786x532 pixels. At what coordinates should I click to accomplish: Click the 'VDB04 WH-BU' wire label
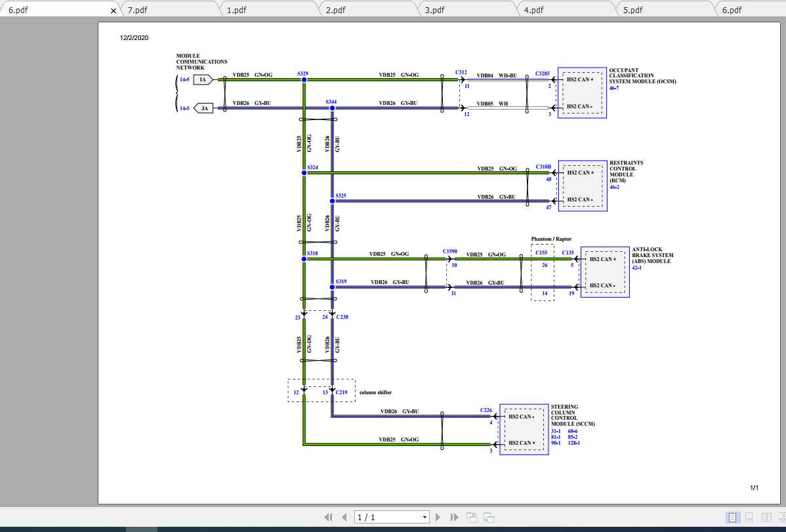(497, 75)
